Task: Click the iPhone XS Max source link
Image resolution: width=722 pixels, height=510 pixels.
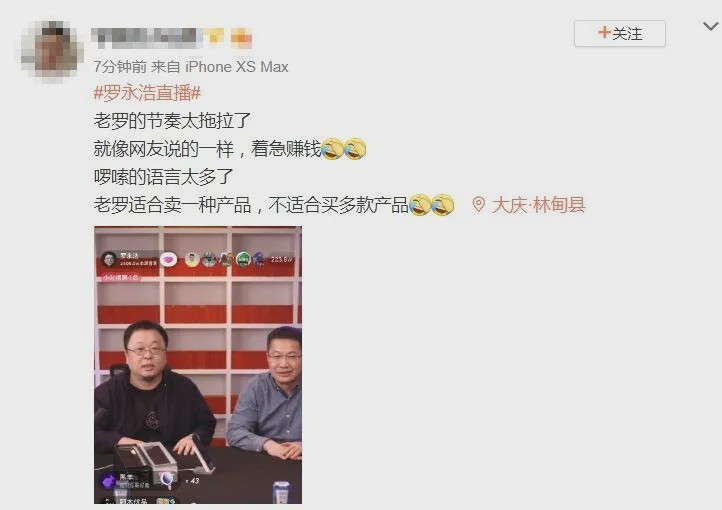Action: (x=237, y=67)
